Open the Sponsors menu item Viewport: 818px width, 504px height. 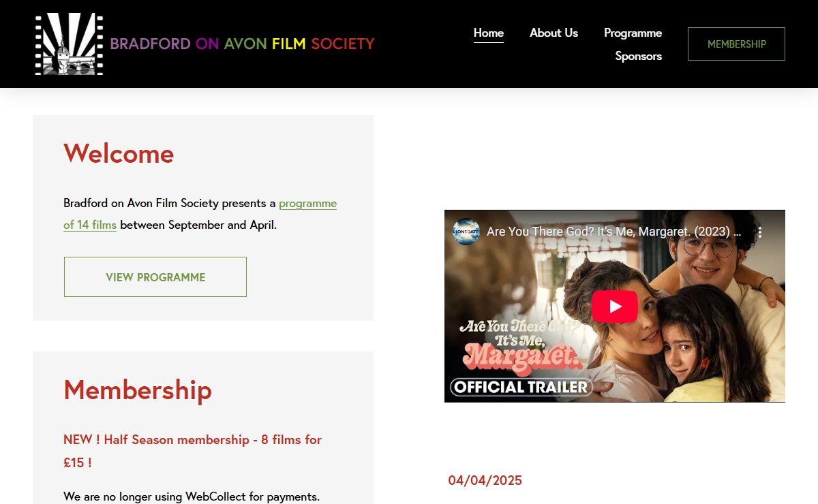pyautogui.click(x=639, y=56)
